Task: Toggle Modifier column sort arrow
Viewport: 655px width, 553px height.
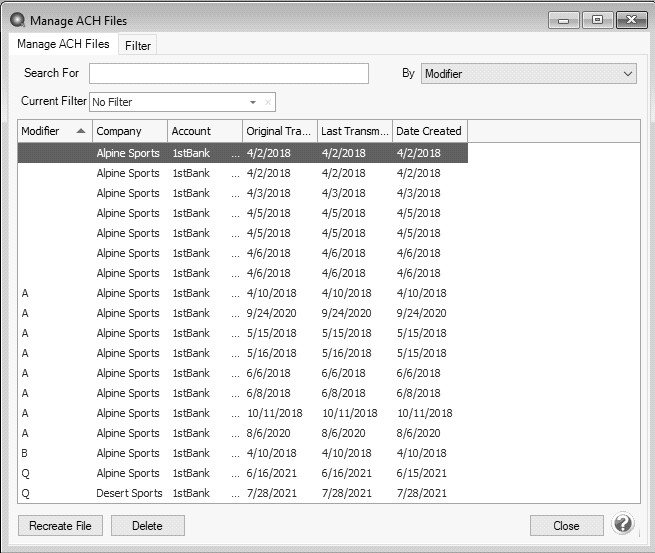Action: (80, 131)
